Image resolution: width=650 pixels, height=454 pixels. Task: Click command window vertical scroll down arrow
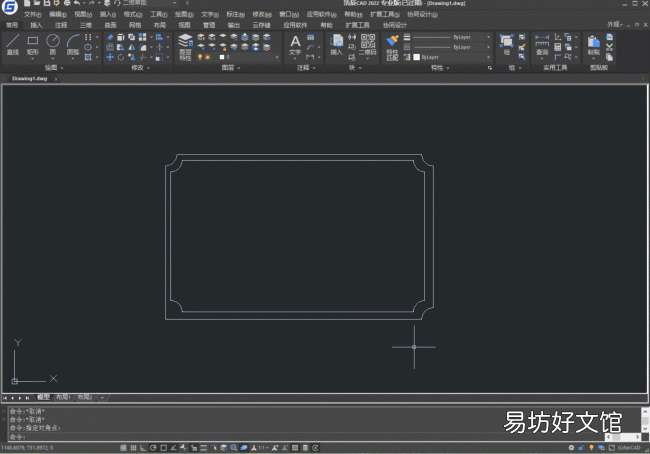point(645,429)
